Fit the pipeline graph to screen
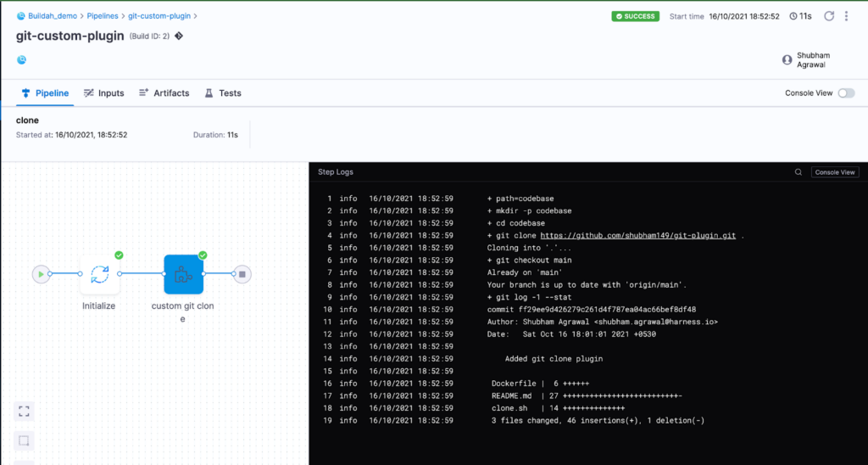 (24, 412)
